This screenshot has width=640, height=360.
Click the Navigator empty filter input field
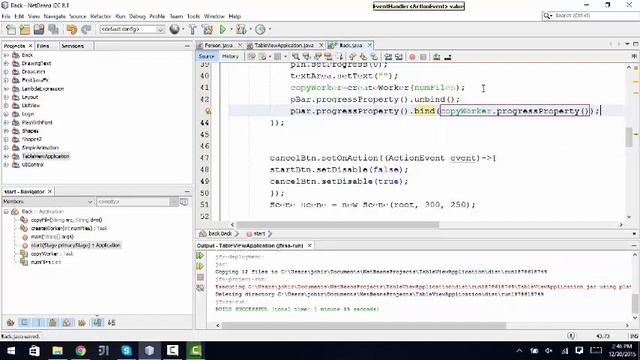pos(133,202)
